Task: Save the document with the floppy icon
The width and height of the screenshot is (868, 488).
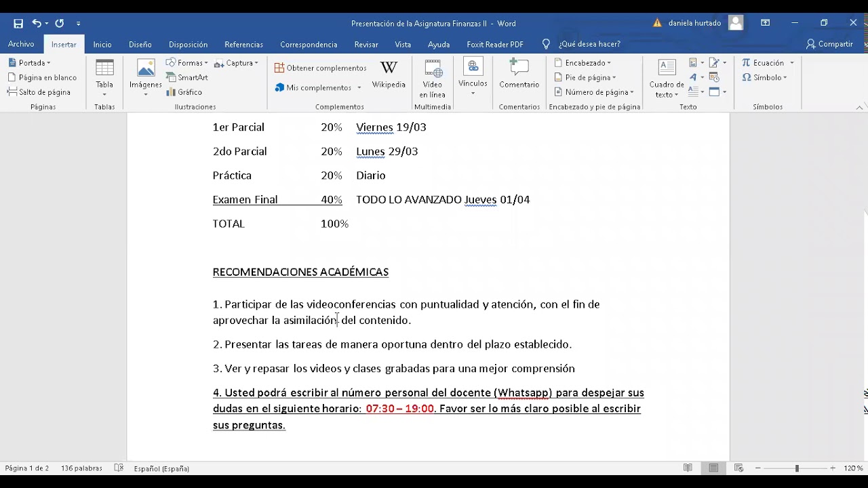Action: click(18, 23)
